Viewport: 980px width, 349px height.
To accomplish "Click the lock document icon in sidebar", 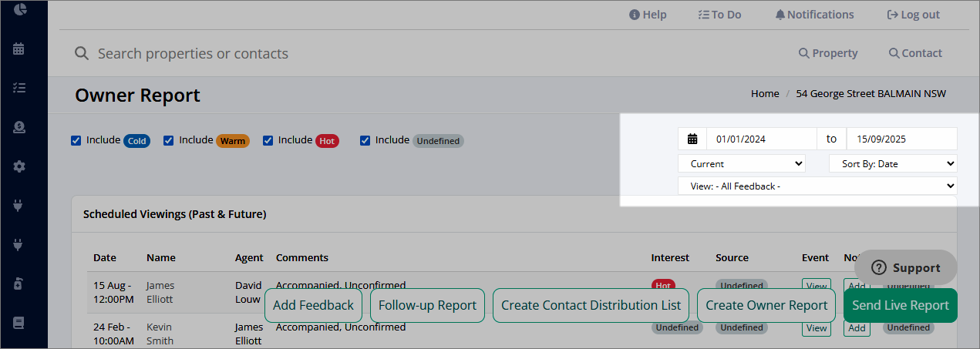I will 19,284.
